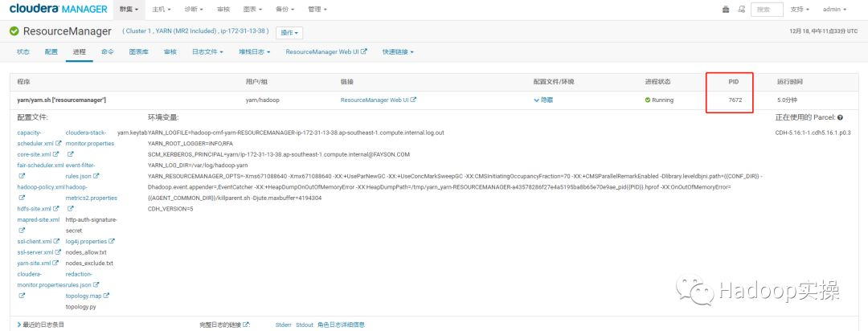Open the 操作 actions dropdown button
The height and width of the screenshot is (331, 868).
289,33
